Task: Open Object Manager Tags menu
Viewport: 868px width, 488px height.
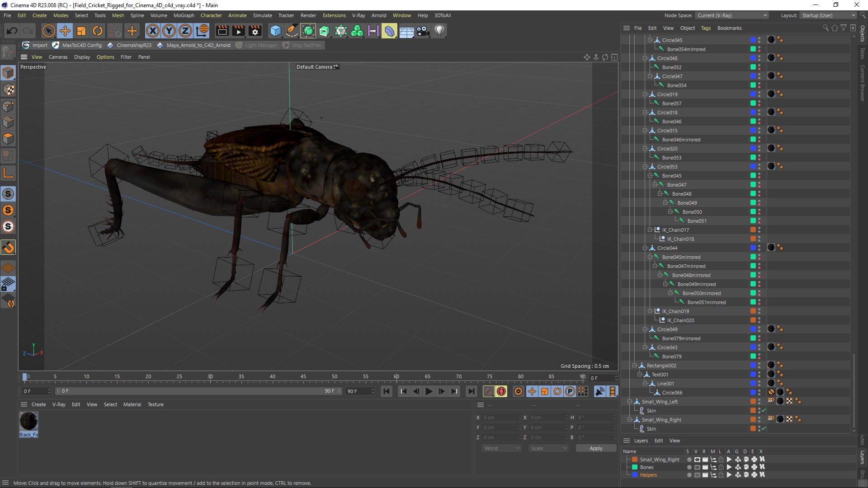Action: tap(706, 28)
